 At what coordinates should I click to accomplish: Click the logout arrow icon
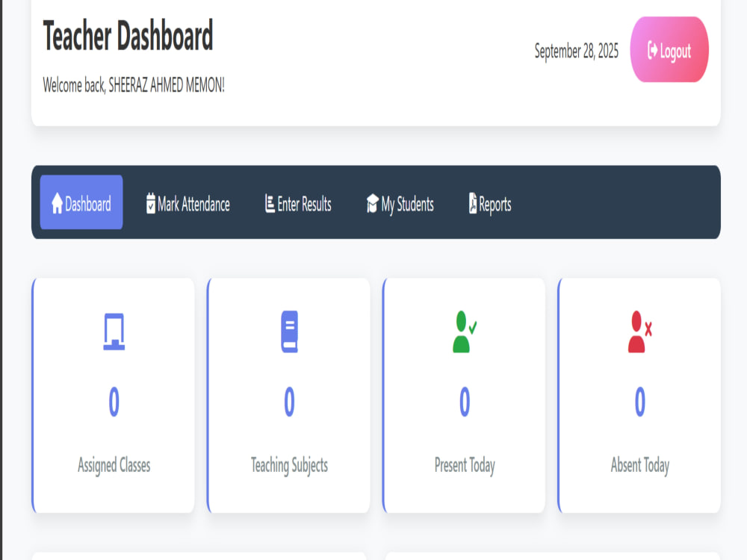point(652,50)
